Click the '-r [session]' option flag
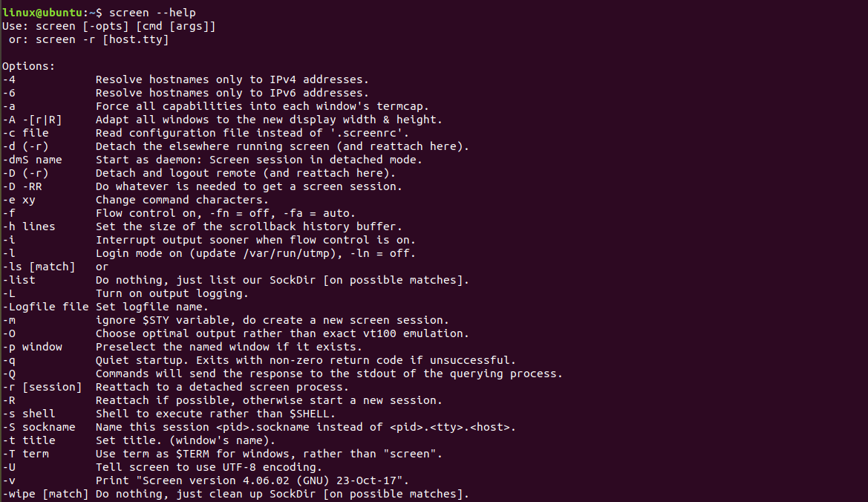Screen dimensions: 868x502 click(x=42, y=387)
